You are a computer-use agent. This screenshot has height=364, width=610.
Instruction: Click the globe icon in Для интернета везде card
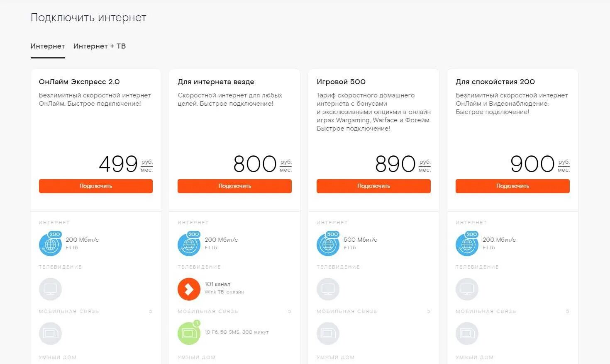(x=189, y=245)
